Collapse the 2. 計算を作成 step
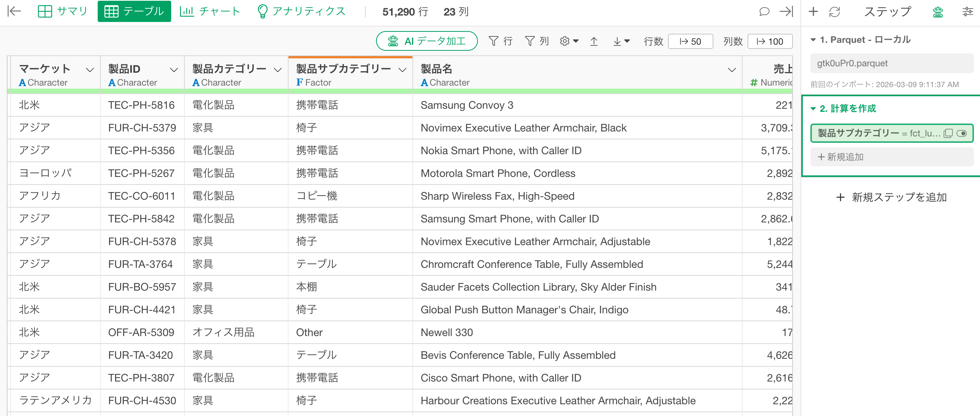This screenshot has width=980, height=416. click(x=813, y=109)
